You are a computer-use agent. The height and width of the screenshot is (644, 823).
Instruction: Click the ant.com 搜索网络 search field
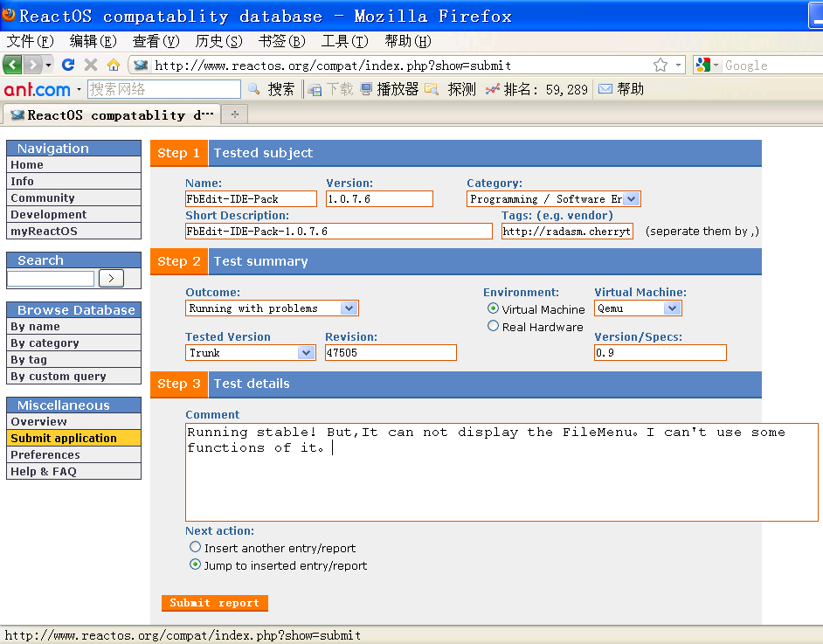[164, 89]
